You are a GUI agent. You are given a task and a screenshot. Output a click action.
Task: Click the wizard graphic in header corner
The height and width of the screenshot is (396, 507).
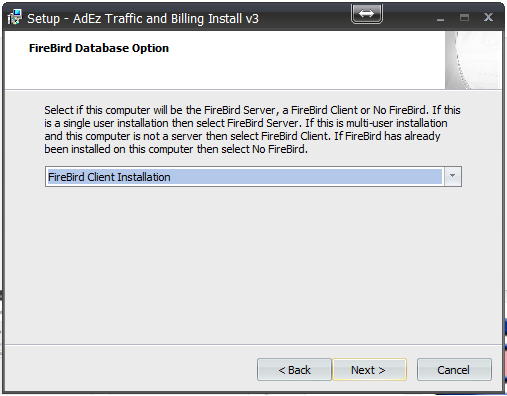[x=473, y=60]
